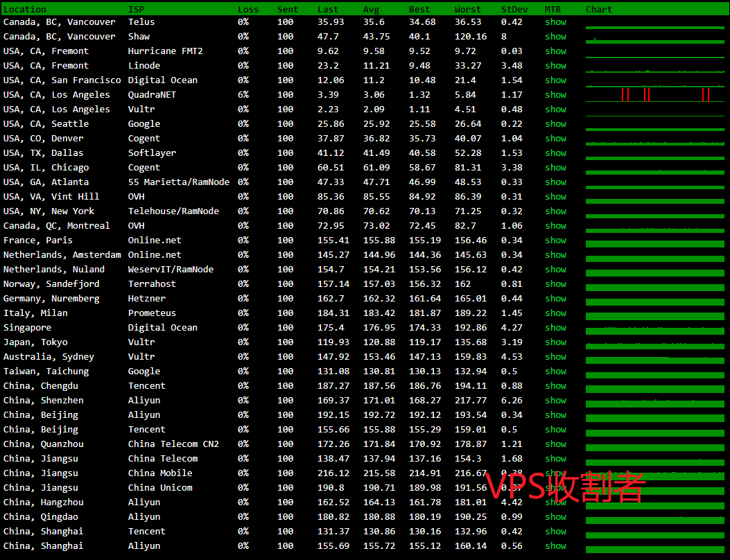Image resolution: width=730 pixels, height=560 pixels.
Task: Click the ISP column header
Action: pos(137,10)
